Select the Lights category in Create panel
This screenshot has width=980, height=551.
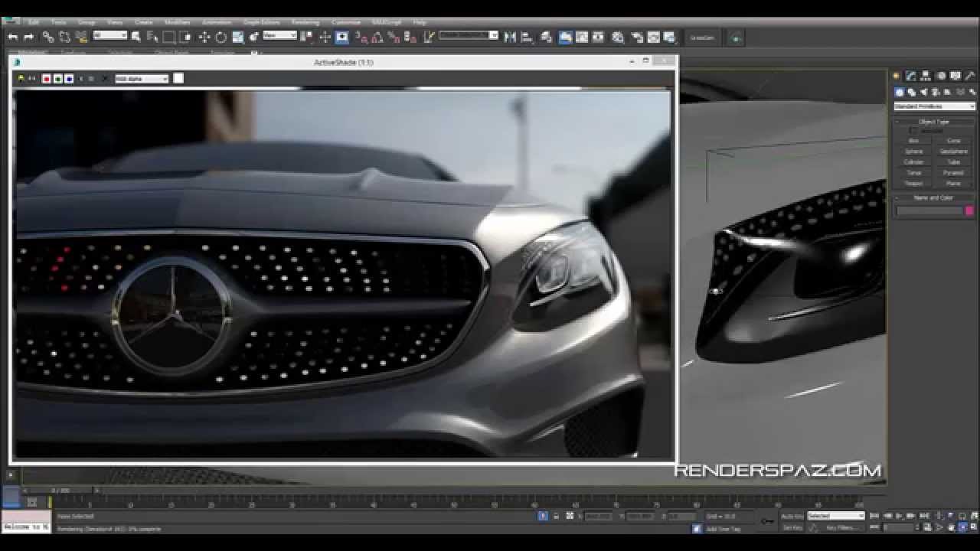923,92
